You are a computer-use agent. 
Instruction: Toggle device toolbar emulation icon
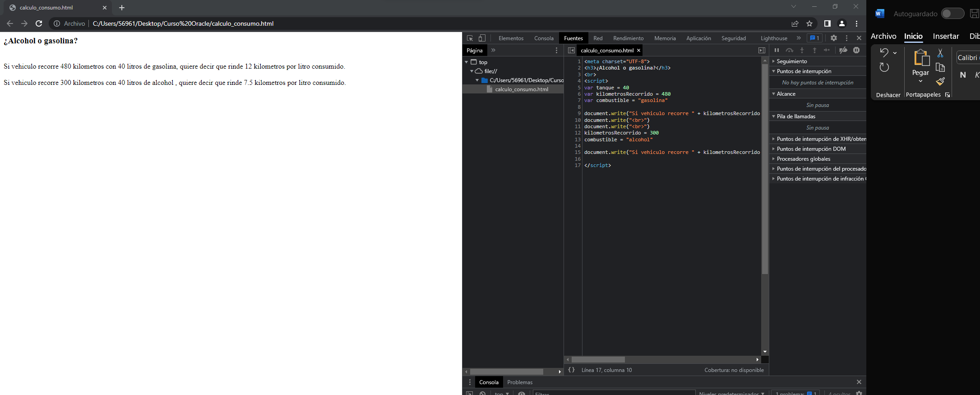click(482, 38)
